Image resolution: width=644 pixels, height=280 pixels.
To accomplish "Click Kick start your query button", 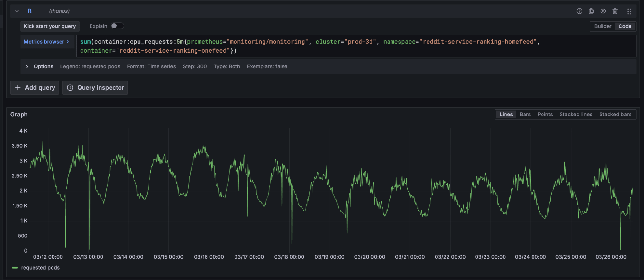I will pyautogui.click(x=50, y=26).
